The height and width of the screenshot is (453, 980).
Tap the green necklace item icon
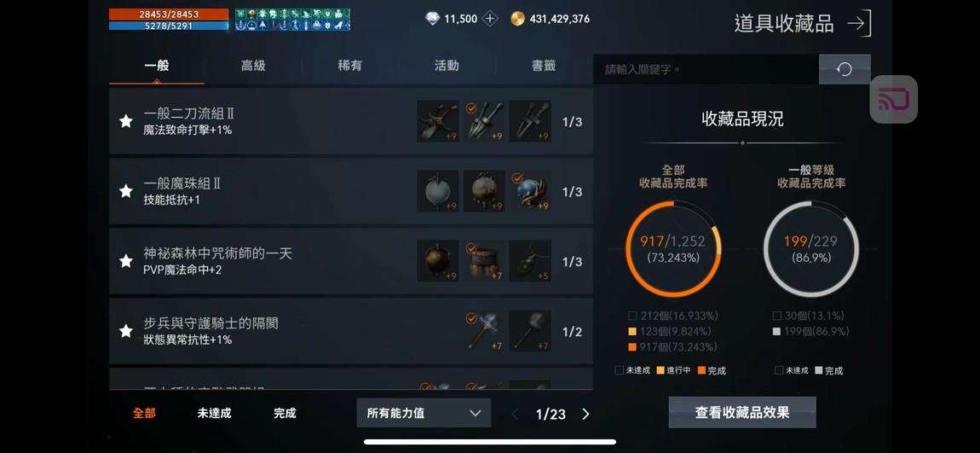click(530, 261)
